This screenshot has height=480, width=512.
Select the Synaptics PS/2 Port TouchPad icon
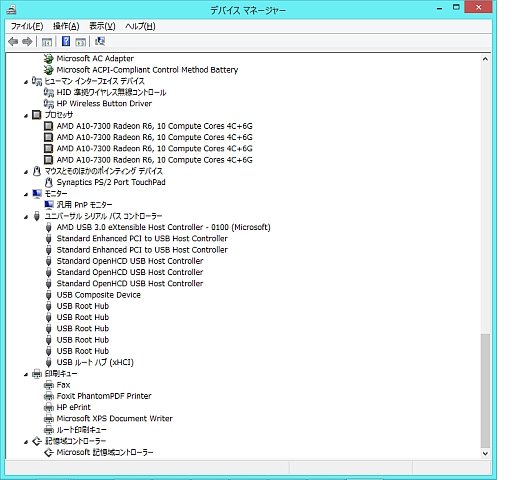click(x=49, y=182)
